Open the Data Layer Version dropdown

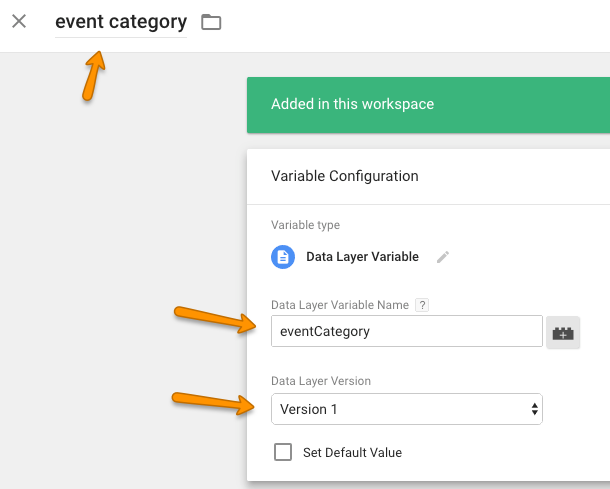point(407,409)
